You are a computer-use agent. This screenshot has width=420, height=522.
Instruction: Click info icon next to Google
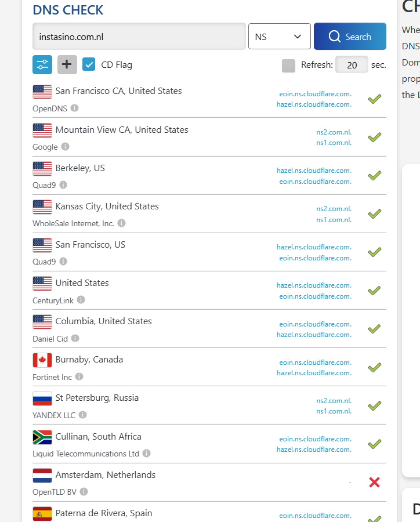click(66, 147)
